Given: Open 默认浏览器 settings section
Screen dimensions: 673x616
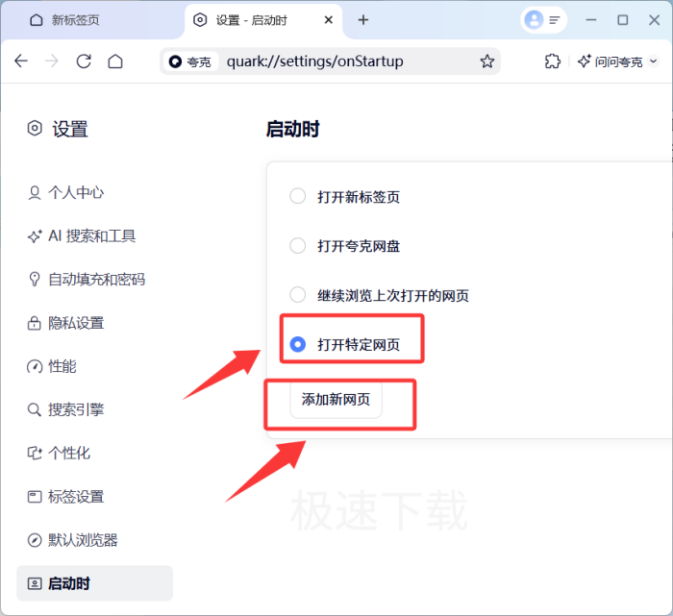Looking at the screenshot, I should click(82, 540).
